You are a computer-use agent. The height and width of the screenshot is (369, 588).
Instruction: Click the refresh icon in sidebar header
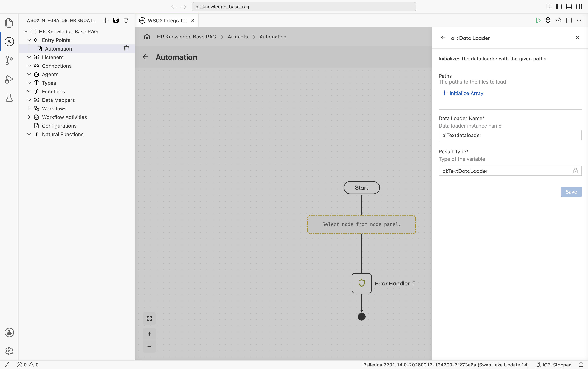point(126,20)
